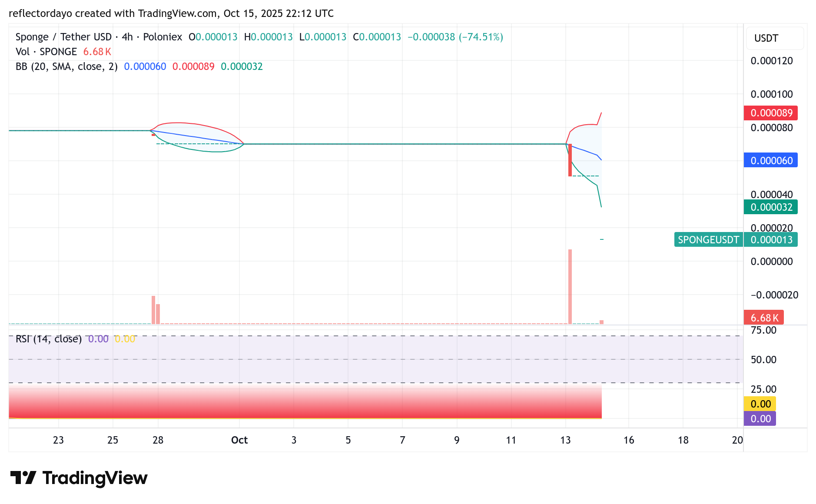Viewport: 816px width, 504px height.
Task: Click the green 0.000032 lower band price tag
Action: pos(771,207)
